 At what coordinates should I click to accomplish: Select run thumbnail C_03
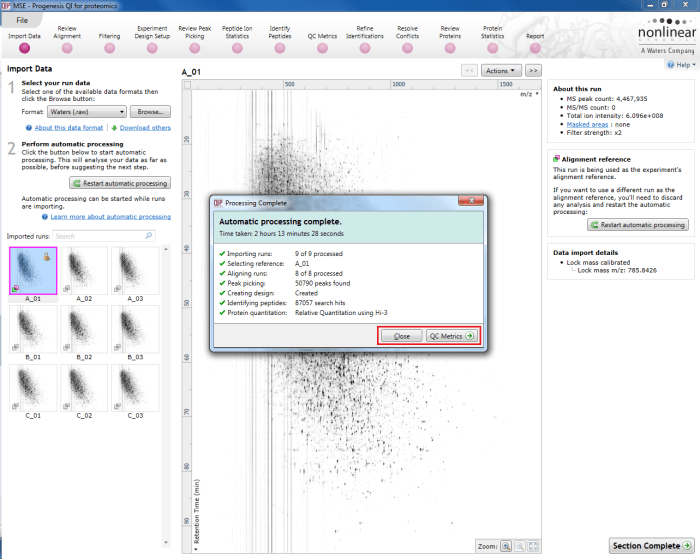135,388
